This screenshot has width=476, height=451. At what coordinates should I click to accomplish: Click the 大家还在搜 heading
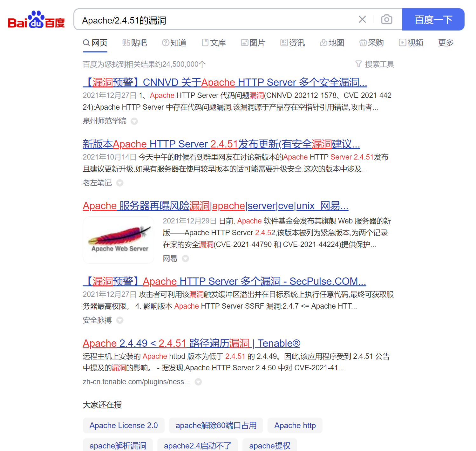point(102,405)
